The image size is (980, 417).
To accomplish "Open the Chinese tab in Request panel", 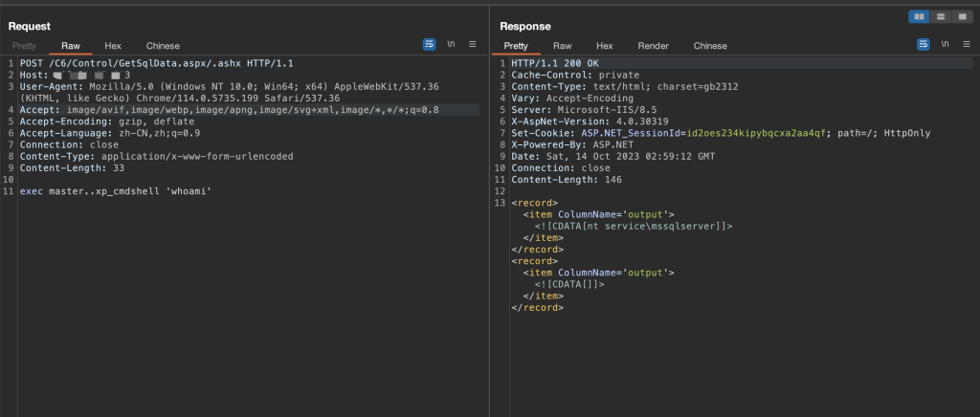I will [163, 46].
